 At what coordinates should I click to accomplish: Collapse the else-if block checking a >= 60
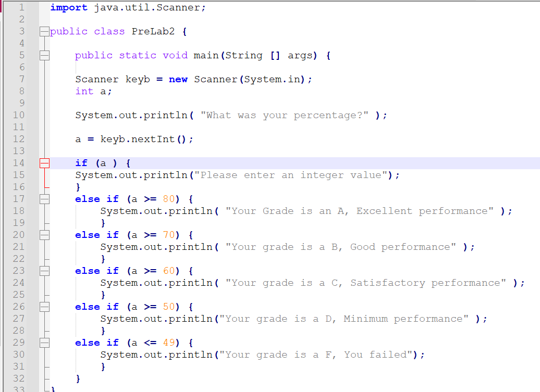44,270
